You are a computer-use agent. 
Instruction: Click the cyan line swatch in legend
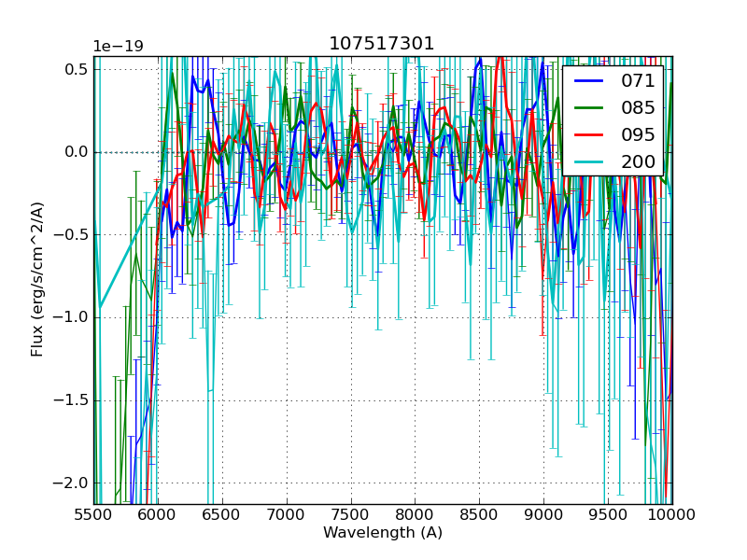[x=588, y=161]
